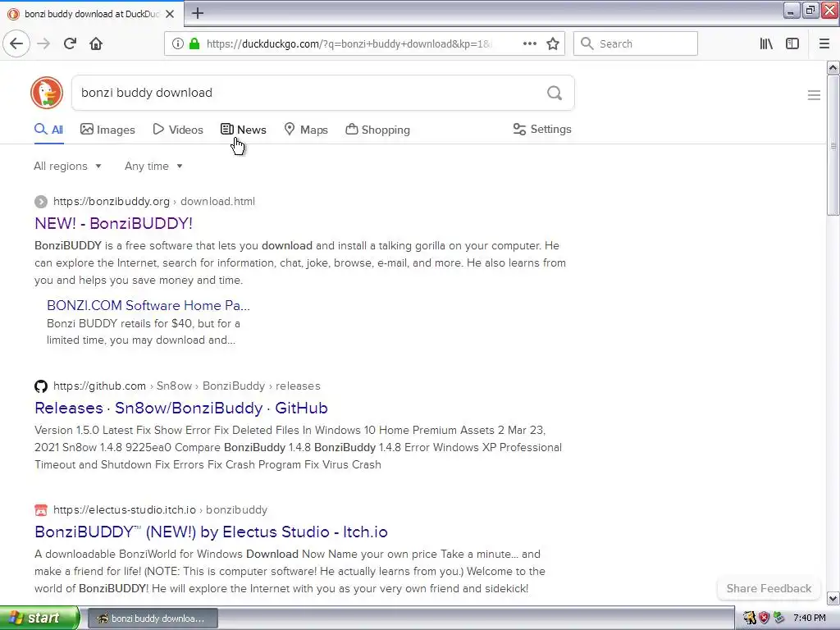Click the scrollbar up arrow
Image resolution: width=840 pixels, height=630 pixels.
833,67
